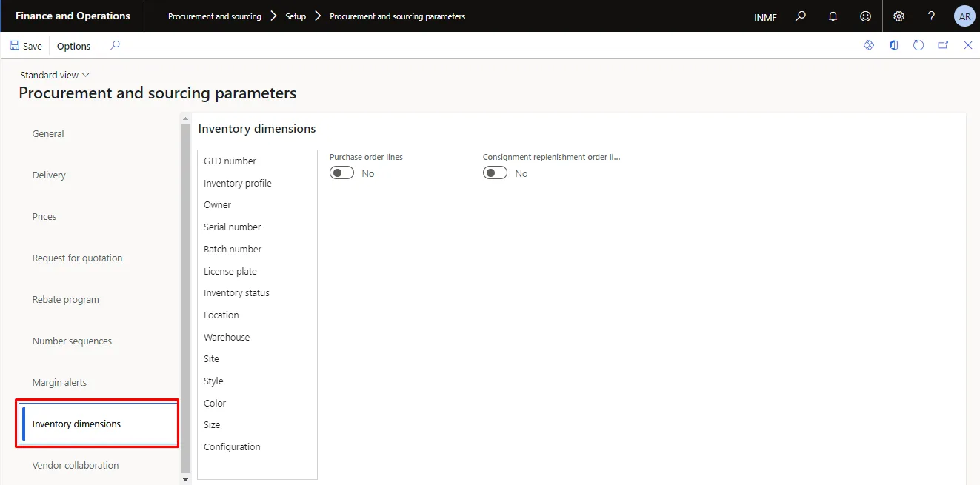
Task: Click the Save disk icon
Action: [x=14, y=46]
